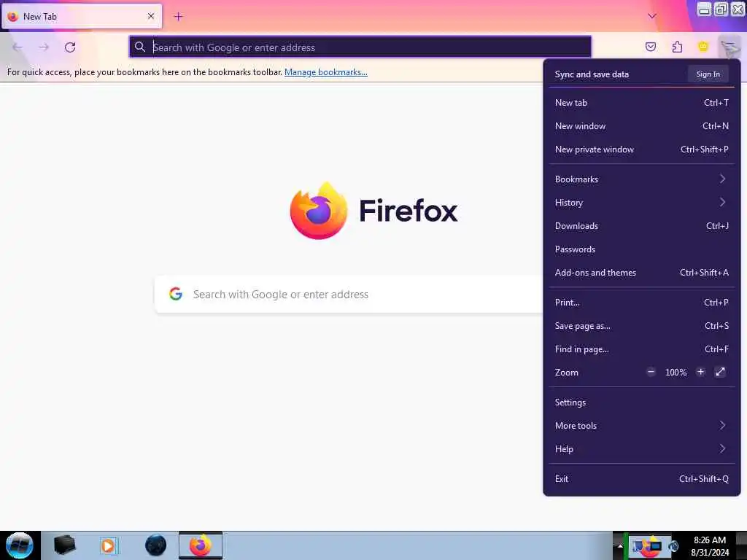Viewport: 747px width, 560px height.
Task: Choose Exit to quit Firefox
Action: tap(642, 479)
